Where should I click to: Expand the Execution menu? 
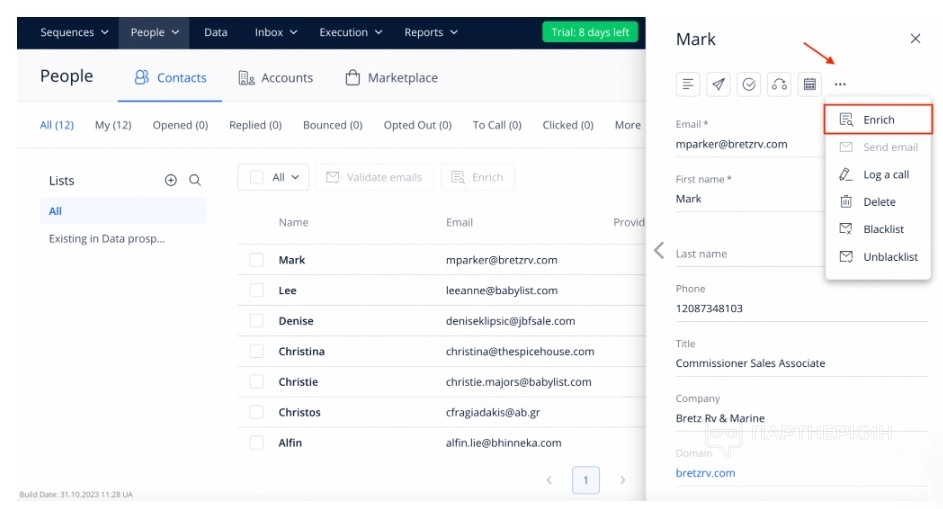pos(351,32)
